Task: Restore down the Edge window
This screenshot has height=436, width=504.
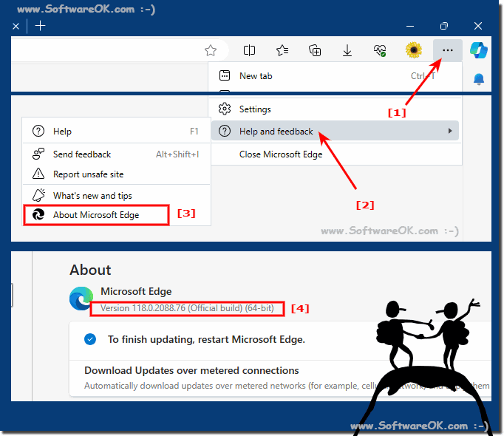Action: click(x=444, y=26)
